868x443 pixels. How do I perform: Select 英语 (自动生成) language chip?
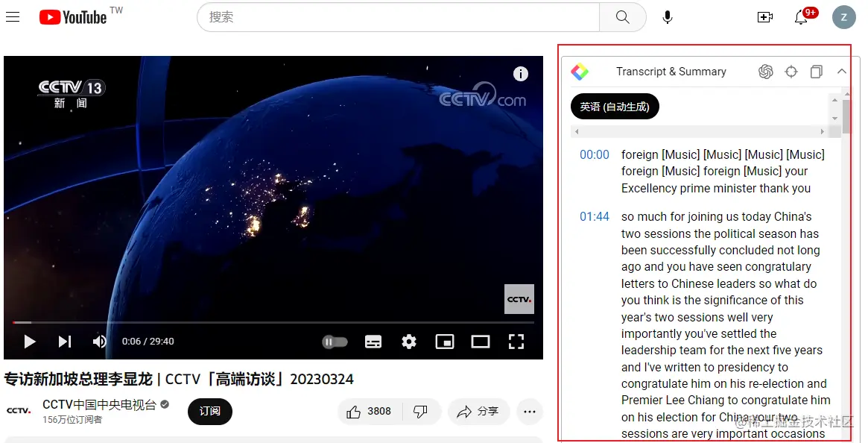(x=615, y=107)
